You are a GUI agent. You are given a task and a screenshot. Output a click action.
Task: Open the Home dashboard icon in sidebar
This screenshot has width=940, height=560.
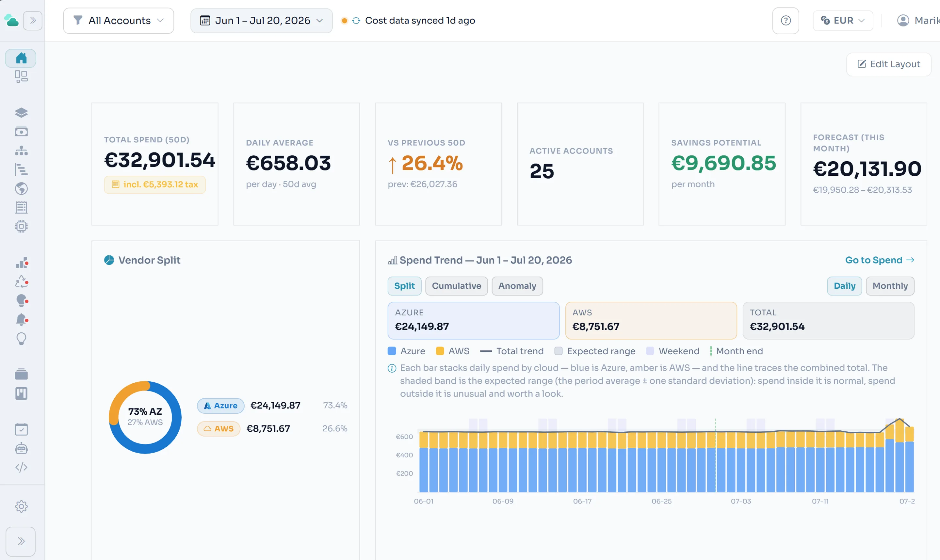tap(21, 58)
